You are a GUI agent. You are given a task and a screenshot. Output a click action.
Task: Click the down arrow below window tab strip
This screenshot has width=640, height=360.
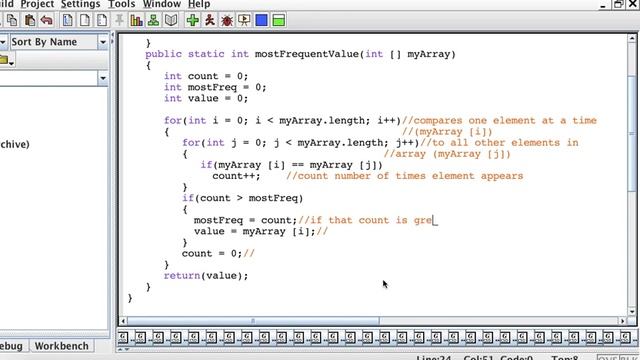127,349
